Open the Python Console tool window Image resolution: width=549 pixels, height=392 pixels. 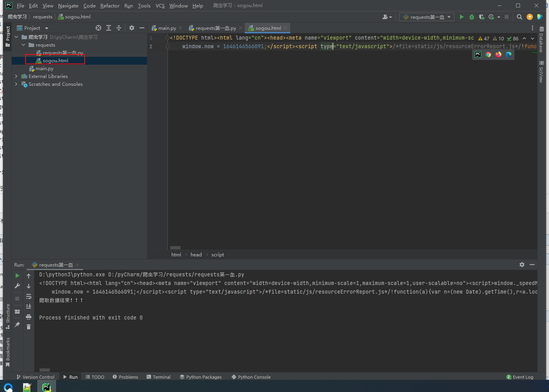251,377
